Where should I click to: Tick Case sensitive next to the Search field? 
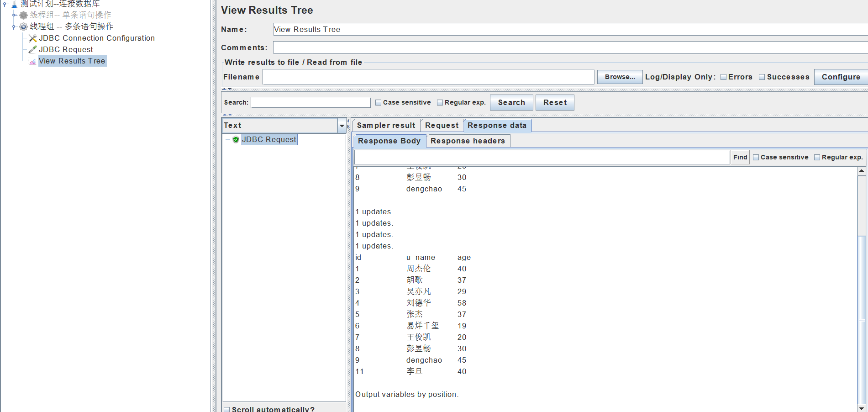(x=378, y=103)
